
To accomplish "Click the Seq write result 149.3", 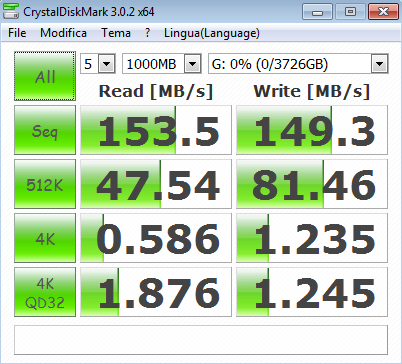I will (312, 130).
